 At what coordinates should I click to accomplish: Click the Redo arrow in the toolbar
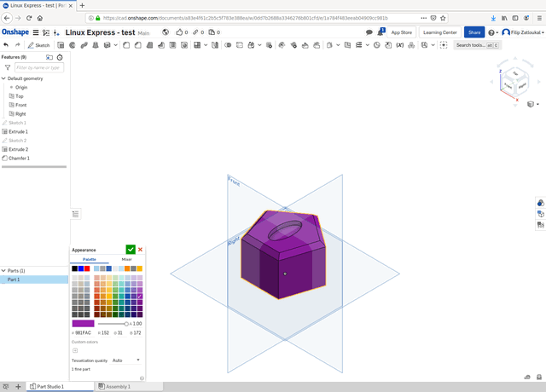(17, 45)
